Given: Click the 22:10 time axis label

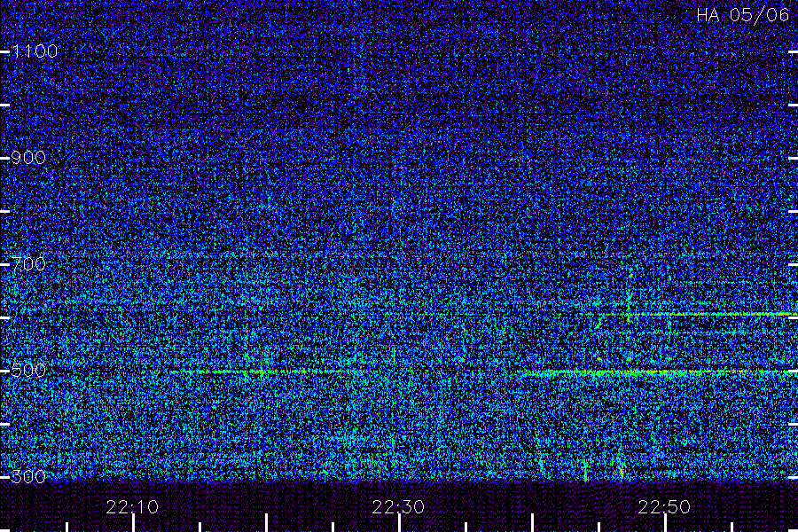Looking at the screenshot, I should (x=132, y=506).
